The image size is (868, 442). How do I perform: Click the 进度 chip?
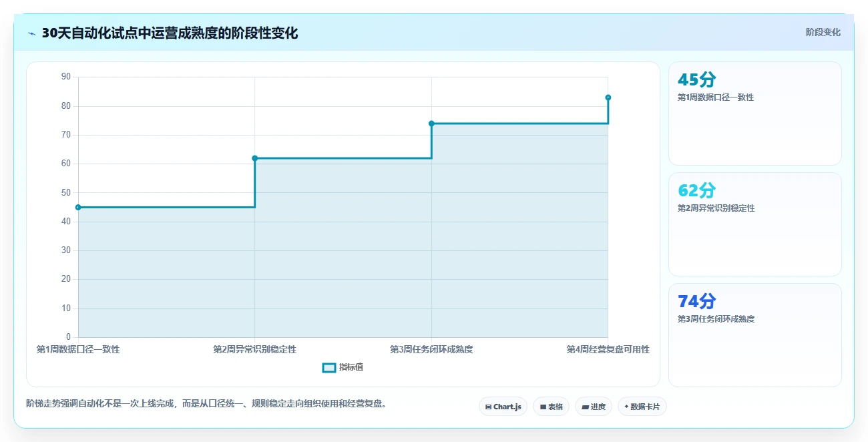click(x=594, y=407)
